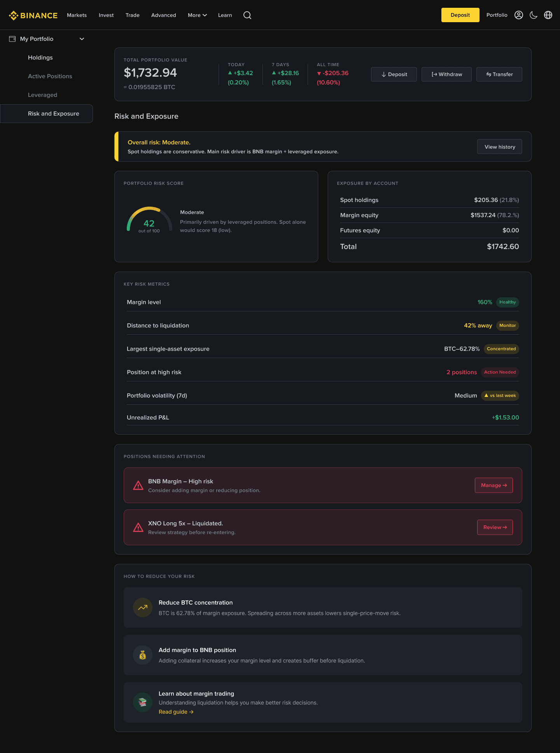Click the Transfer button
The width and height of the screenshot is (560, 753).
(x=499, y=74)
